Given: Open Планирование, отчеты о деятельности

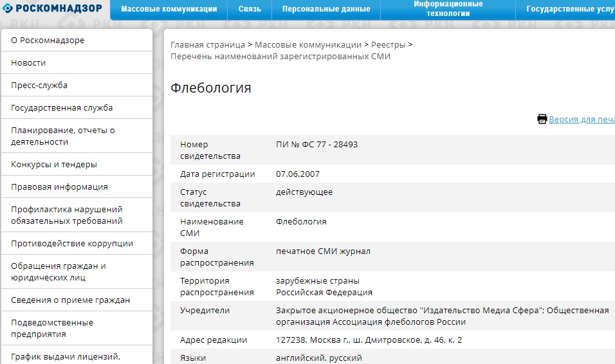Looking at the screenshot, I should [x=77, y=136].
